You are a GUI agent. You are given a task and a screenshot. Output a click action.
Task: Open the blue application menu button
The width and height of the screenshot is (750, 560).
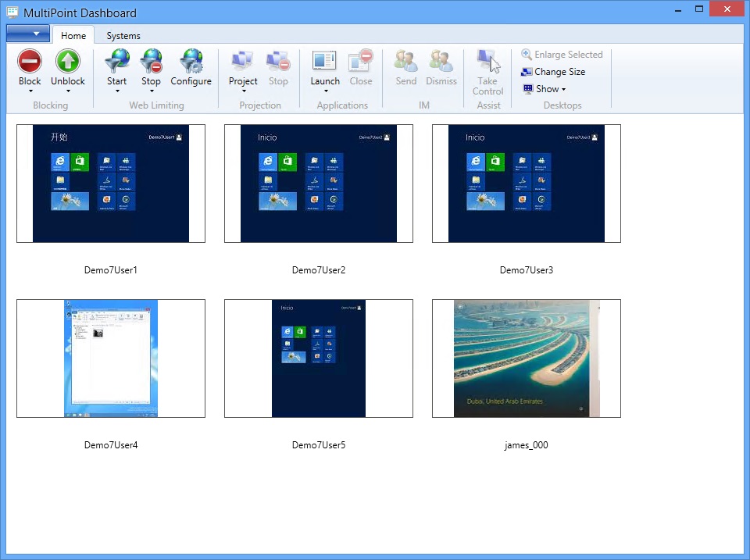(28, 34)
